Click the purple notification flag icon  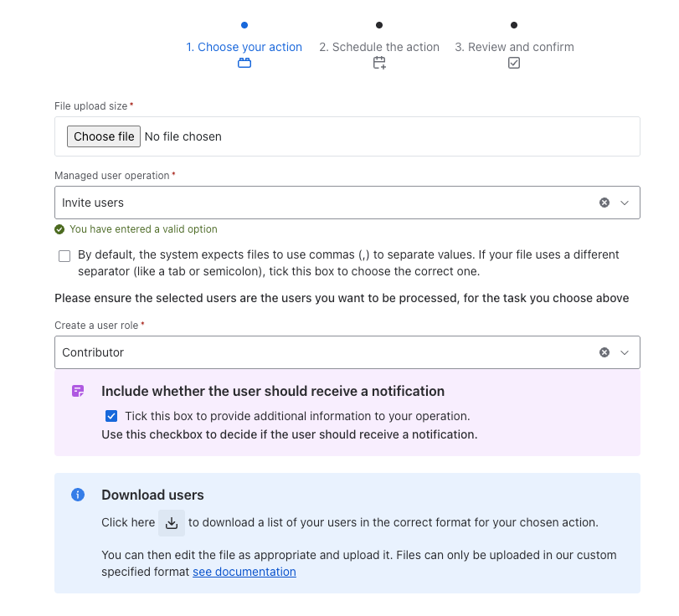pyautogui.click(x=77, y=391)
